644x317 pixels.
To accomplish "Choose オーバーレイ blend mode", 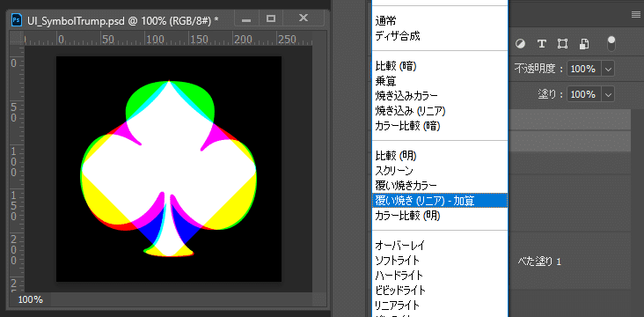I will point(440,246).
